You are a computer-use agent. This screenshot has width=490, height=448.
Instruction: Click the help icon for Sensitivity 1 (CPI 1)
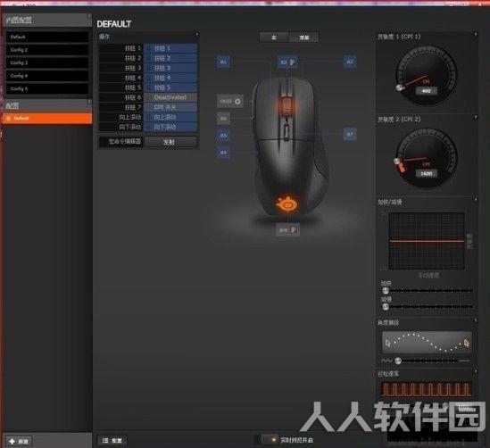click(476, 34)
